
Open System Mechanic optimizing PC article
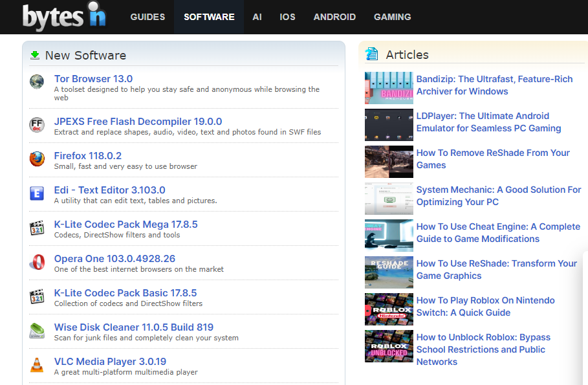[499, 196]
